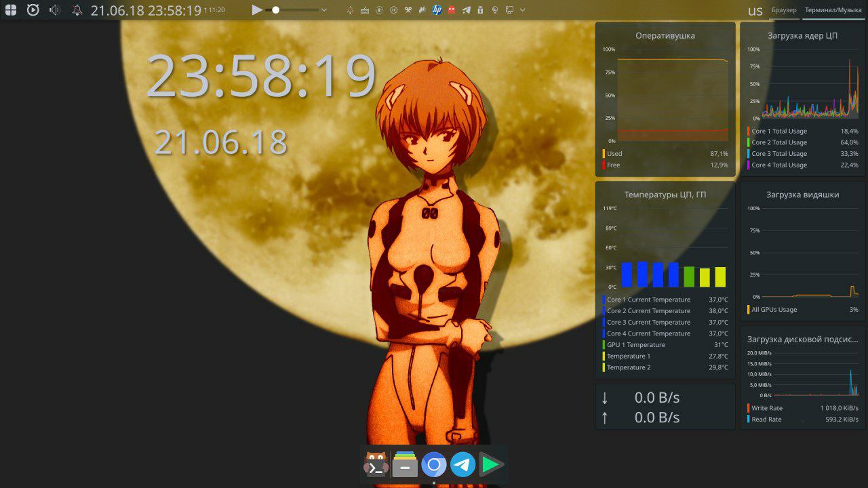Select 'Core 3 Total Usage' legend row
Screen dimensions: 868x488
[x=803, y=154]
